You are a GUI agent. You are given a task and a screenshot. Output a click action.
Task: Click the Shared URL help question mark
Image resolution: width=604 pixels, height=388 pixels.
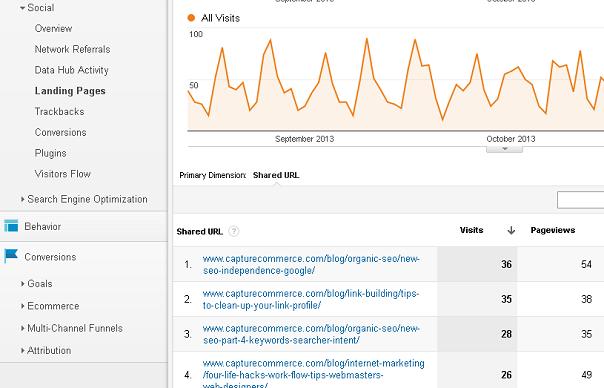click(233, 232)
